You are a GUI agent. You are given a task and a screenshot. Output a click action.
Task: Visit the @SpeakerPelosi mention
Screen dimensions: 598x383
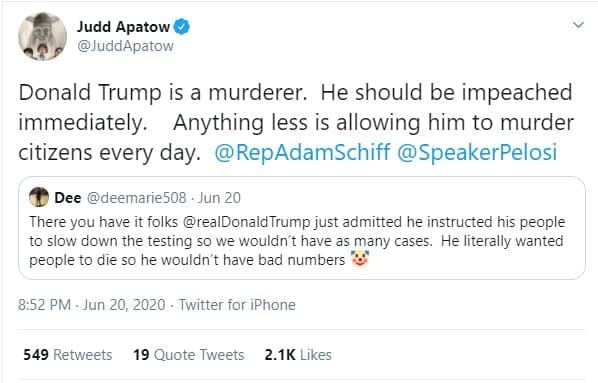click(x=477, y=152)
